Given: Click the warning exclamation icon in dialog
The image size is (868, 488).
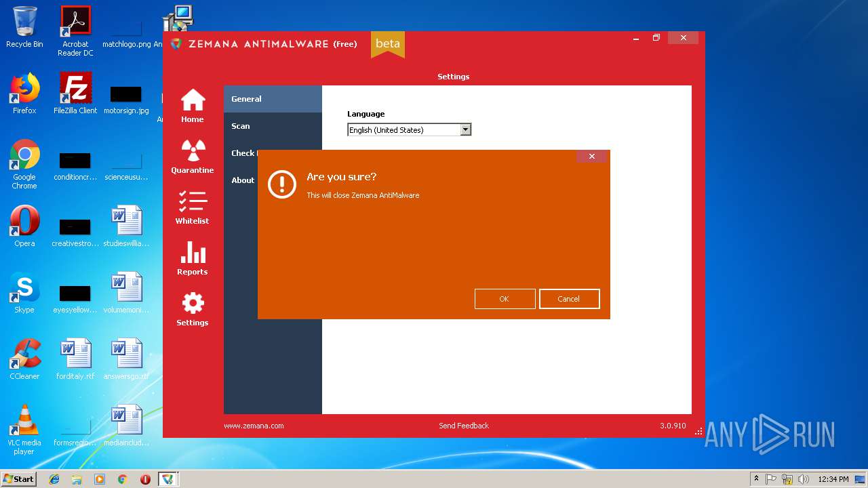Looking at the screenshot, I should 282,184.
